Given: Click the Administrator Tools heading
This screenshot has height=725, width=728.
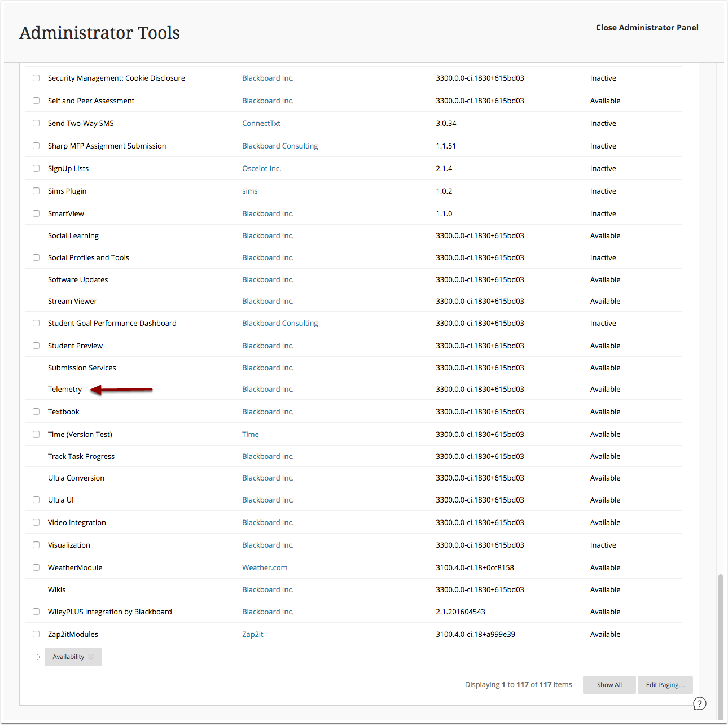Looking at the screenshot, I should pos(100,33).
